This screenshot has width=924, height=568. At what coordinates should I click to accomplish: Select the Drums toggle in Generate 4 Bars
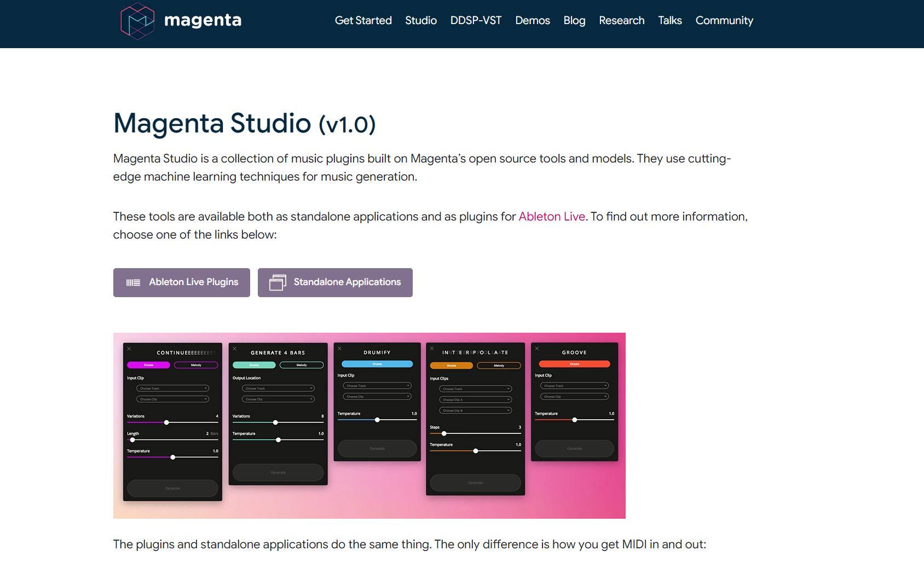(x=254, y=365)
